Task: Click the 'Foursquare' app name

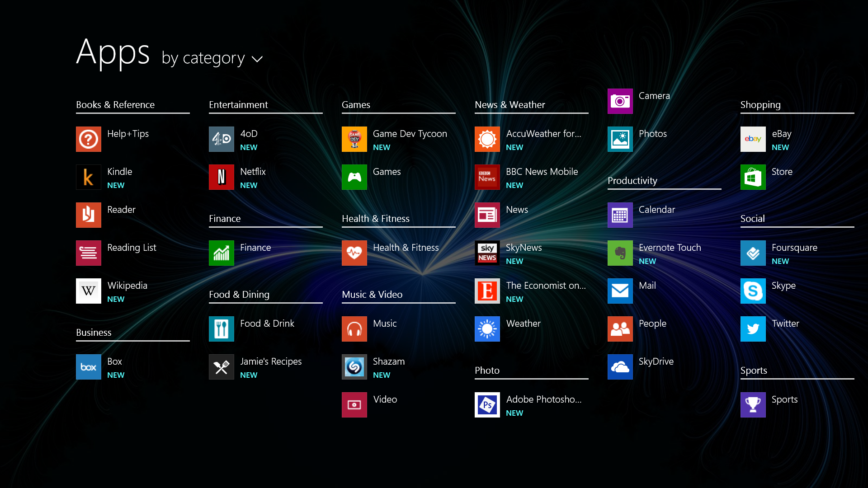Action: pos(794,248)
